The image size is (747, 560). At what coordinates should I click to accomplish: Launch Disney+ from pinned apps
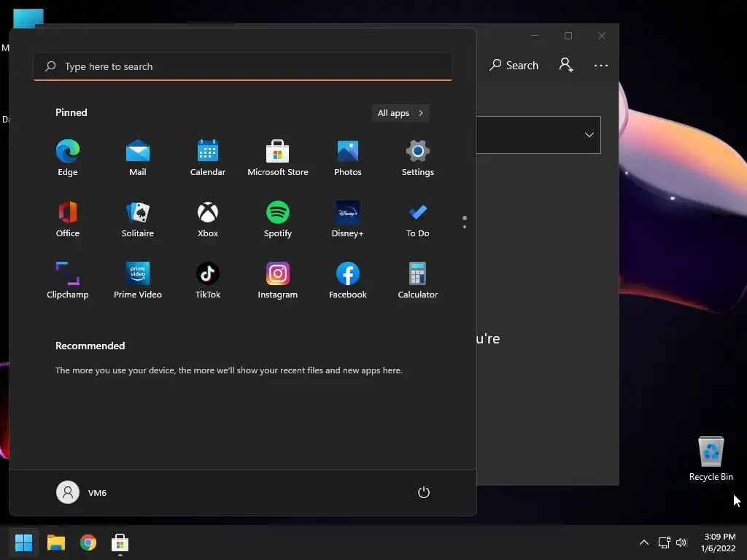(x=348, y=219)
